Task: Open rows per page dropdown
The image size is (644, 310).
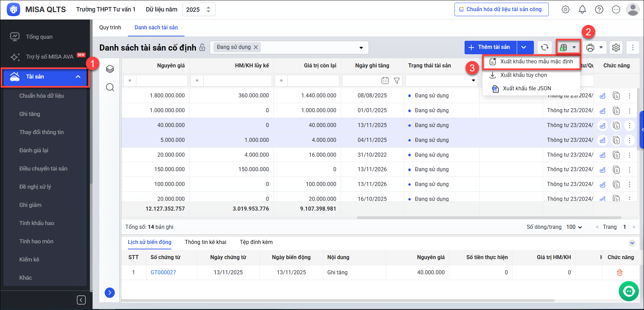Action: (574, 227)
